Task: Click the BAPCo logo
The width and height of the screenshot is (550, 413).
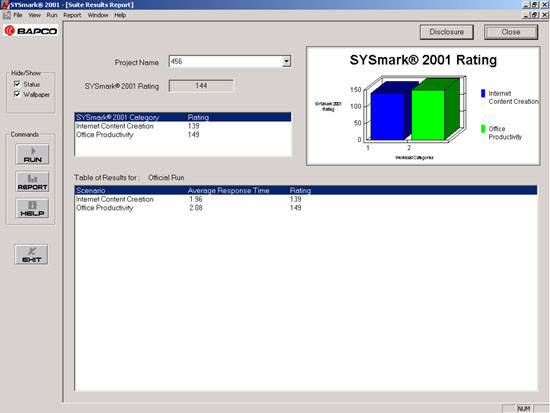Action: (31, 31)
